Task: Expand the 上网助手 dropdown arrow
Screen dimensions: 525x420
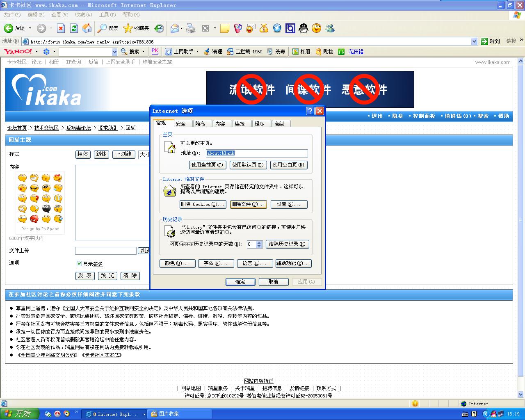Action: pos(197,51)
